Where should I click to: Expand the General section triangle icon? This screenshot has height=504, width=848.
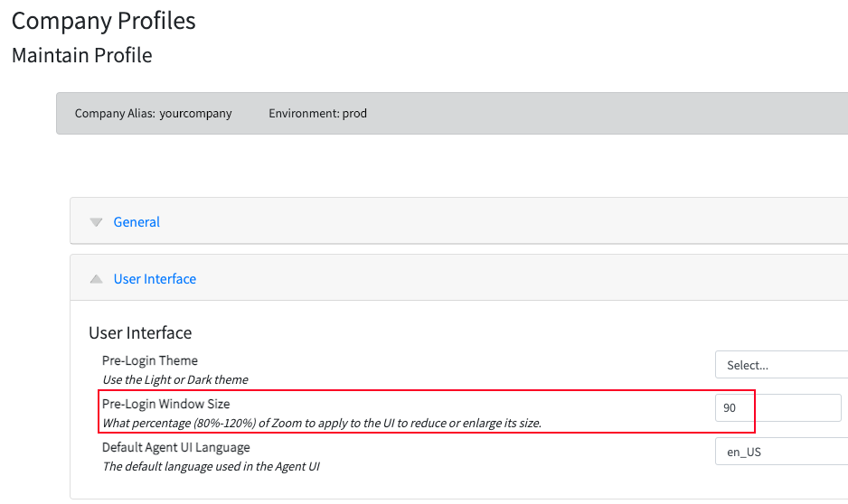(x=96, y=222)
